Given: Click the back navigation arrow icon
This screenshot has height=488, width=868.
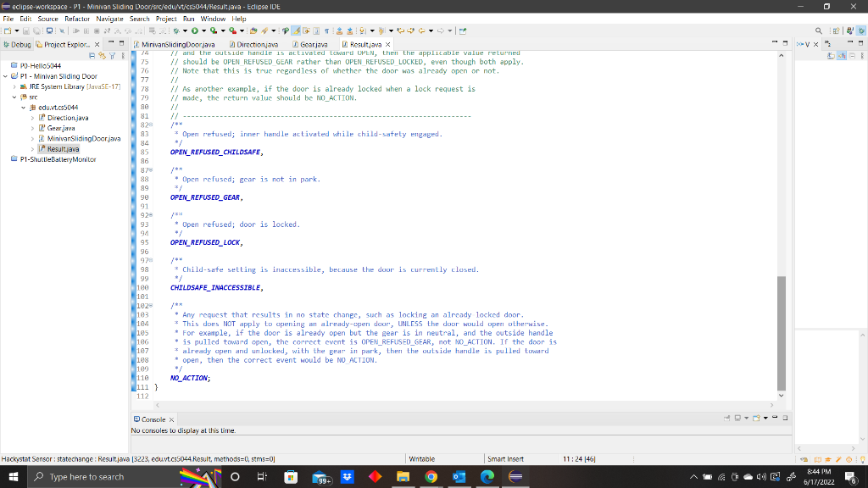Looking at the screenshot, I should pyautogui.click(x=422, y=30).
